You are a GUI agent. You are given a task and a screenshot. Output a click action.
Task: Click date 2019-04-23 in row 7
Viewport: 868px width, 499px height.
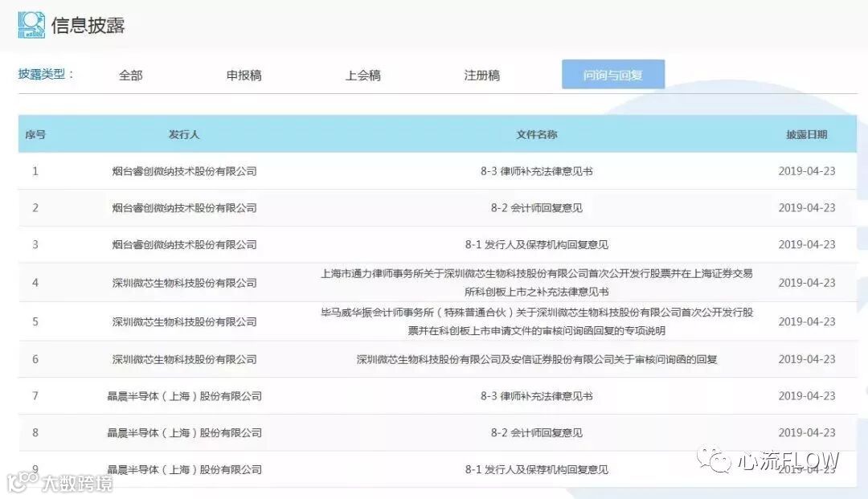807,396
